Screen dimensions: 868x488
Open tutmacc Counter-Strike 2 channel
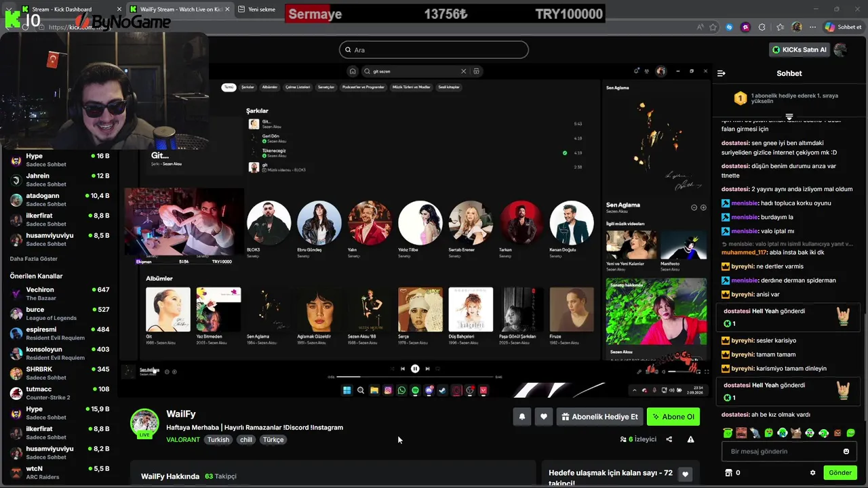pos(60,393)
